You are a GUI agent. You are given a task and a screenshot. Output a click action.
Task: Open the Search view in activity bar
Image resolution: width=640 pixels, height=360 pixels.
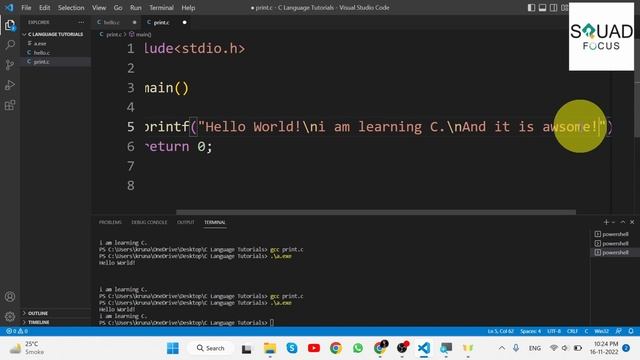click(10, 45)
